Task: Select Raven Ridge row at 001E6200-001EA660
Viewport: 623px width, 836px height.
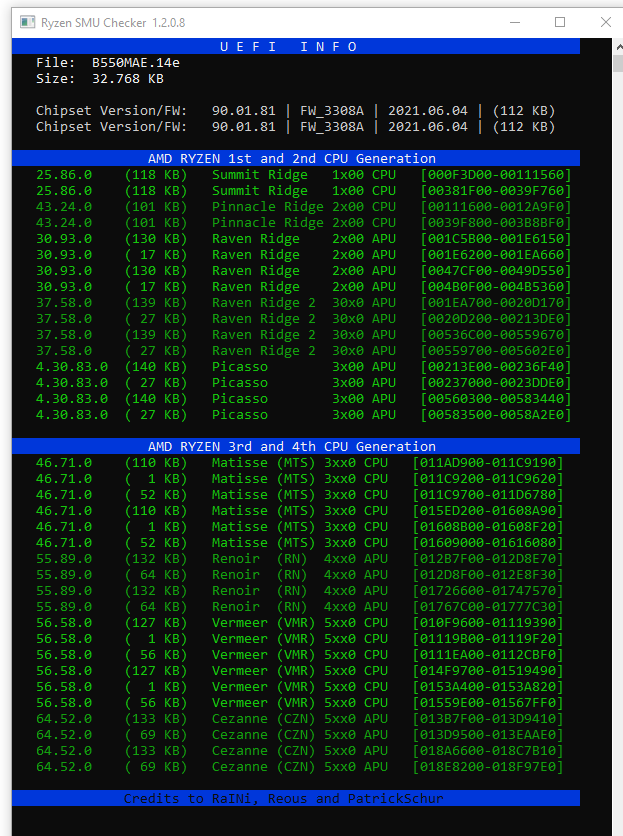Action: pos(303,255)
